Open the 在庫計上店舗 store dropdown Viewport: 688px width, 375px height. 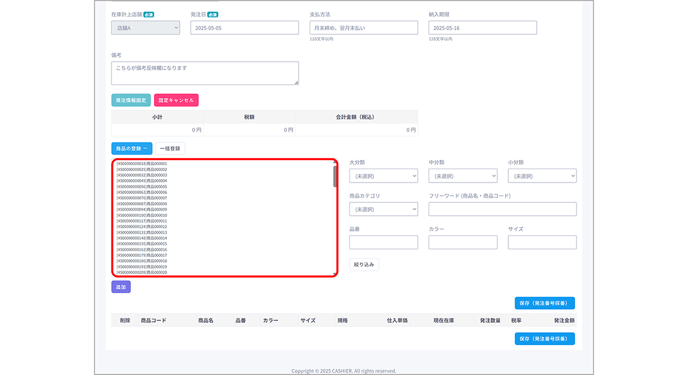[x=145, y=28]
